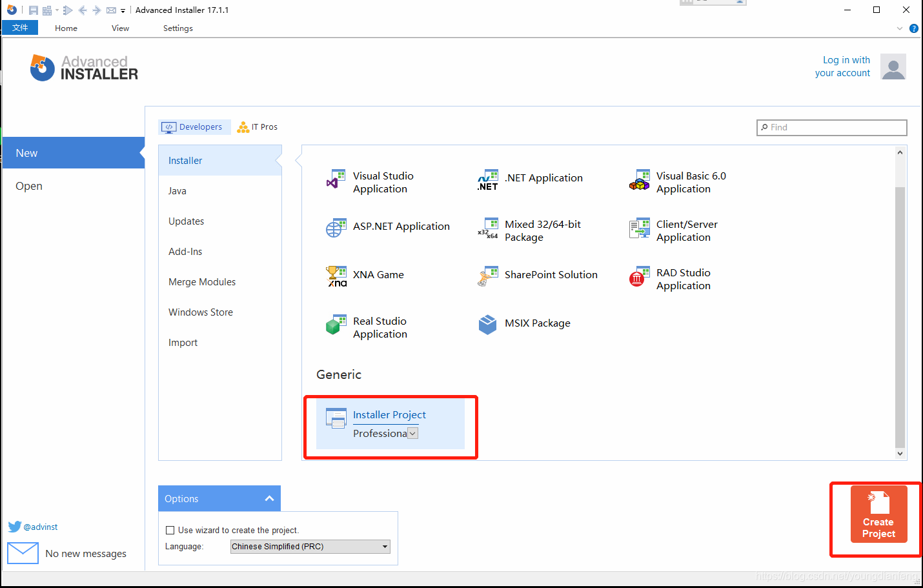923x588 pixels.
Task: Select the Add-Ins category
Action: [x=220, y=252]
